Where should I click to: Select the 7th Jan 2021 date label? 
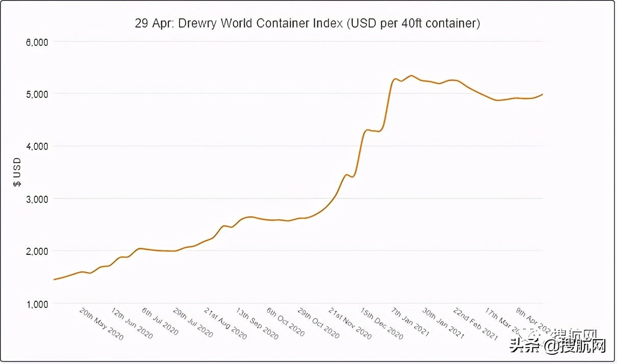click(410, 322)
